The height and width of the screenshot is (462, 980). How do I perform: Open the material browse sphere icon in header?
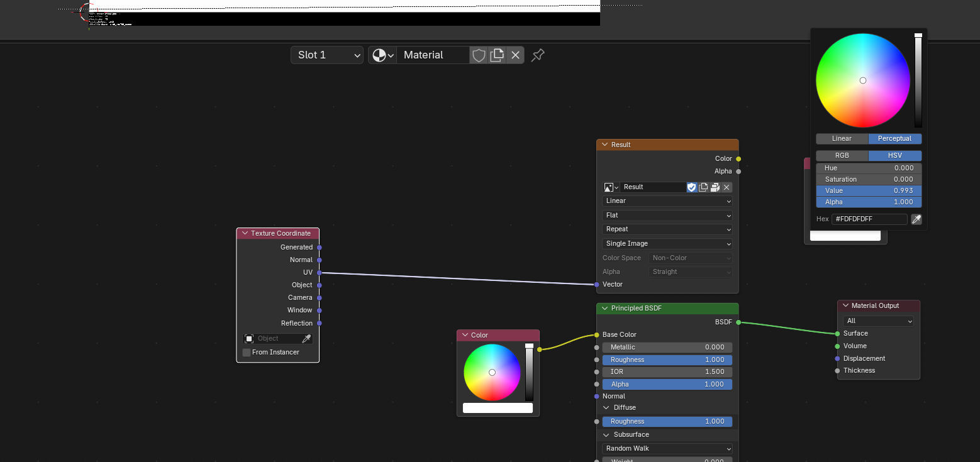[x=382, y=55]
